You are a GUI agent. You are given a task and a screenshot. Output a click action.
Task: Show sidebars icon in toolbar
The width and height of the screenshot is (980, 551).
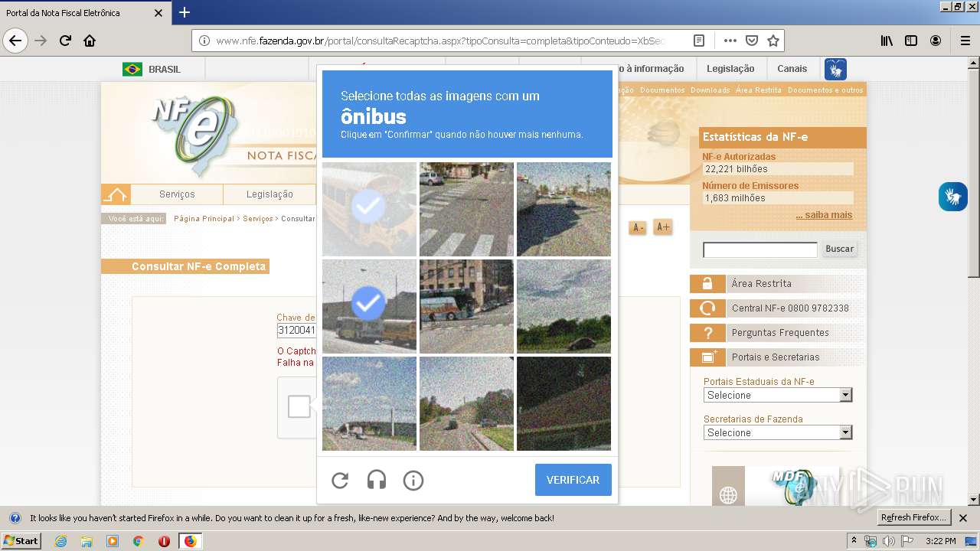pyautogui.click(x=911, y=41)
